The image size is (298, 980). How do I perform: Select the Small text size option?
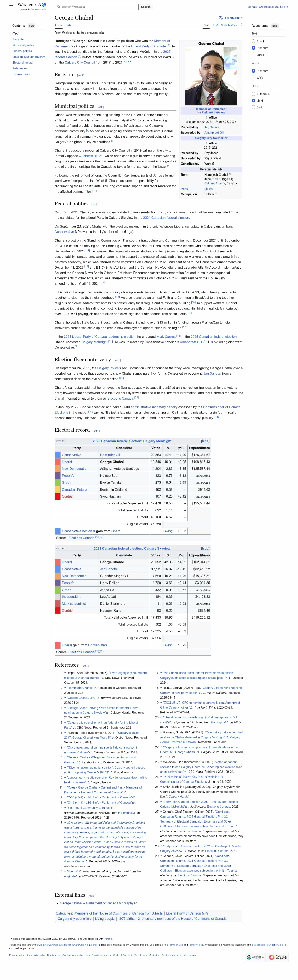coord(254,41)
